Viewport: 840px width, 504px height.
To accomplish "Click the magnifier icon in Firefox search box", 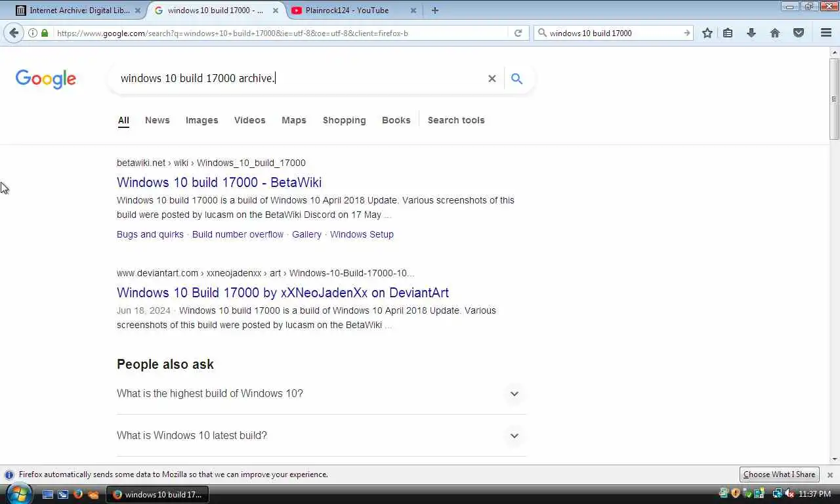I will [542, 33].
